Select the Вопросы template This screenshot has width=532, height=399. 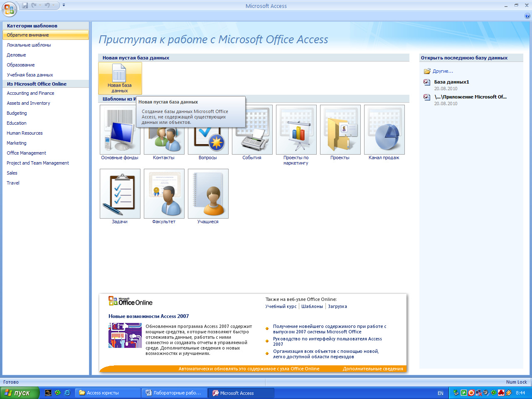(x=208, y=133)
